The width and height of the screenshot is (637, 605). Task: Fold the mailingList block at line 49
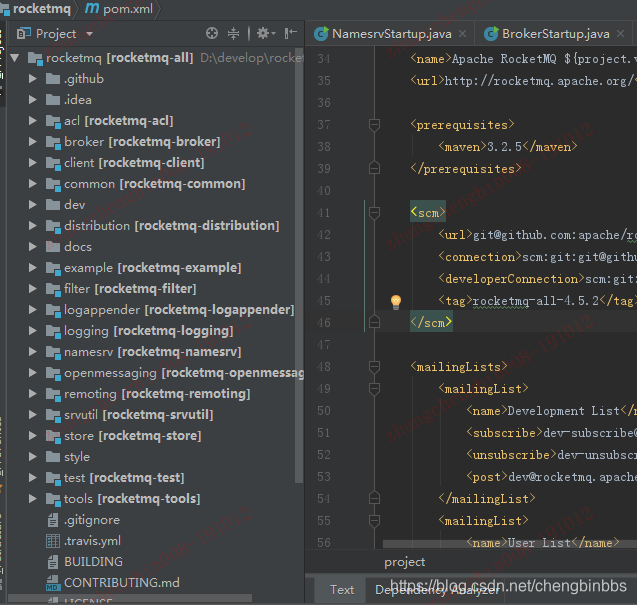[x=374, y=389]
